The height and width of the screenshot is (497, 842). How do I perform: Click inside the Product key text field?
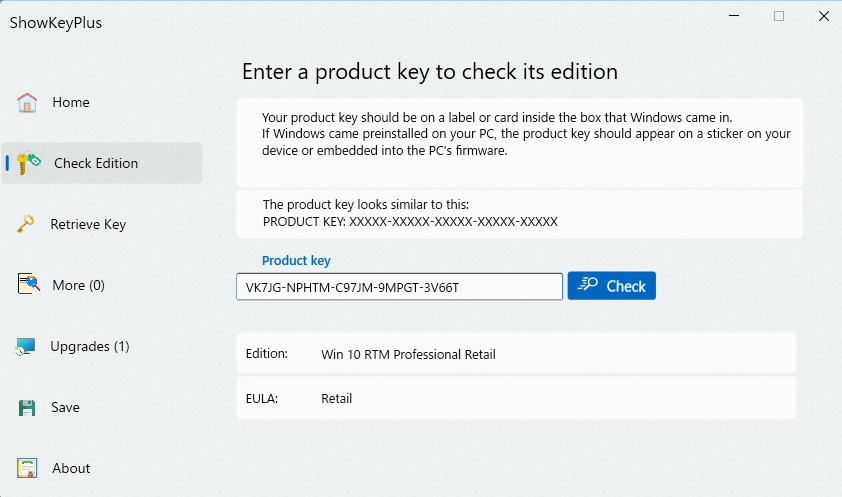[x=399, y=287]
